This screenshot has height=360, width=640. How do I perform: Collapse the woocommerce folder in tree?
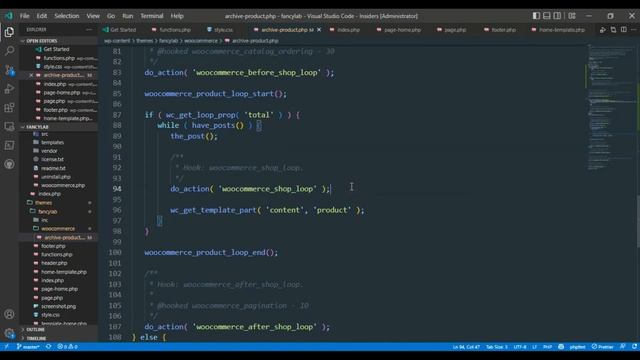(x=58, y=229)
